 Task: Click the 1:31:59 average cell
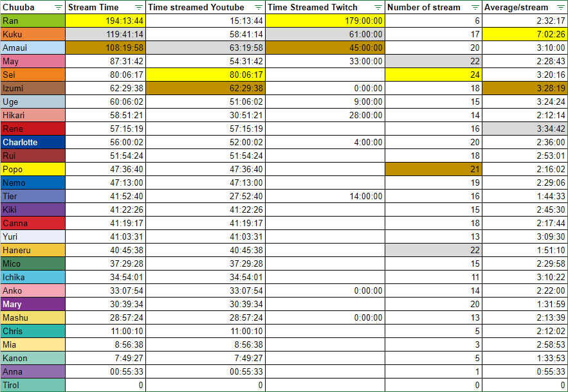click(525, 305)
